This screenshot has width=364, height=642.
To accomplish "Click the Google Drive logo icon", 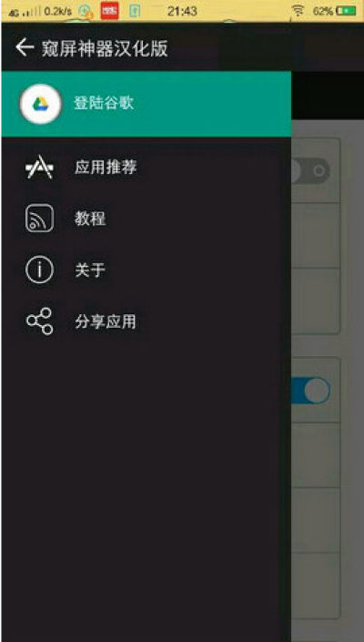I will 40,104.
